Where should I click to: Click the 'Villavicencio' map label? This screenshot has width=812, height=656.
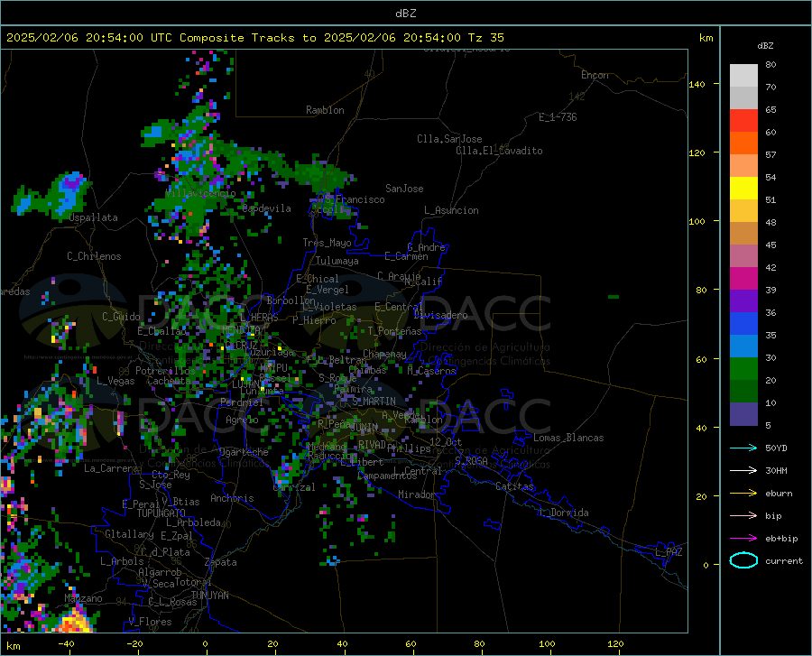pos(200,193)
